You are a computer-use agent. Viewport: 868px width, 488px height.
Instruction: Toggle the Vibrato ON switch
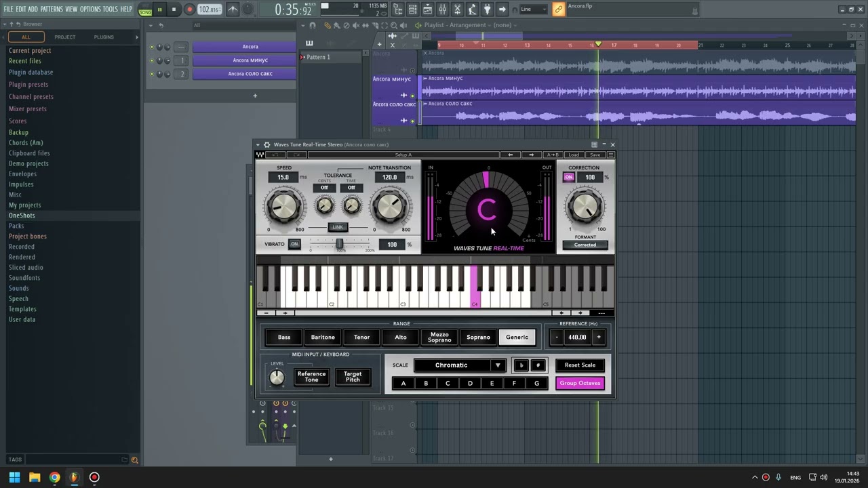pos(294,244)
